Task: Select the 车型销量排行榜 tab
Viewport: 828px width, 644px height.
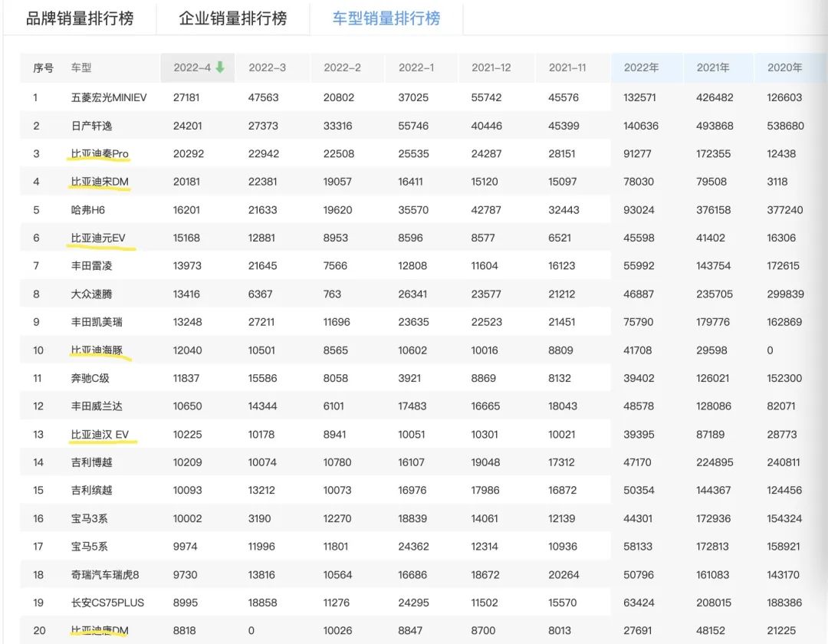Action: pyautogui.click(x=386, y=18)
